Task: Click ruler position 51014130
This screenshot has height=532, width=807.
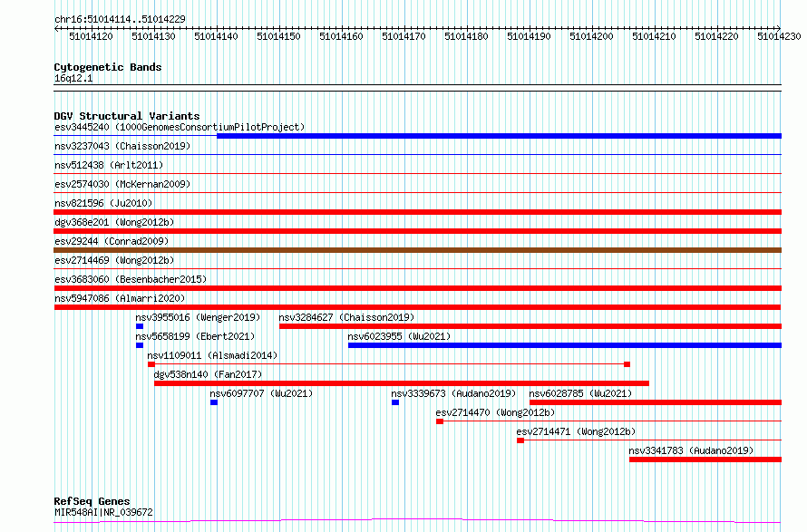Action: (153, 36)
